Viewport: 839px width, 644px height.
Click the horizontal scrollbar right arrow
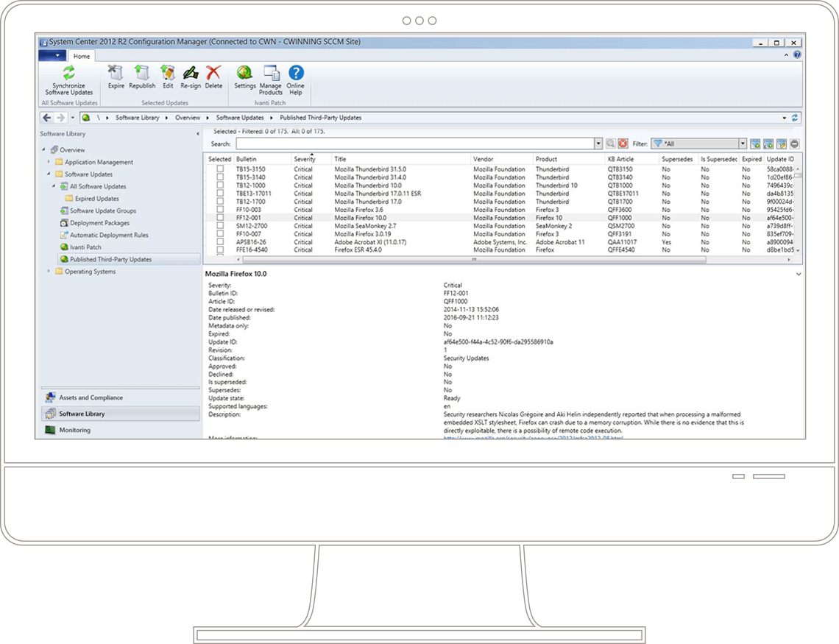(789, 259)
